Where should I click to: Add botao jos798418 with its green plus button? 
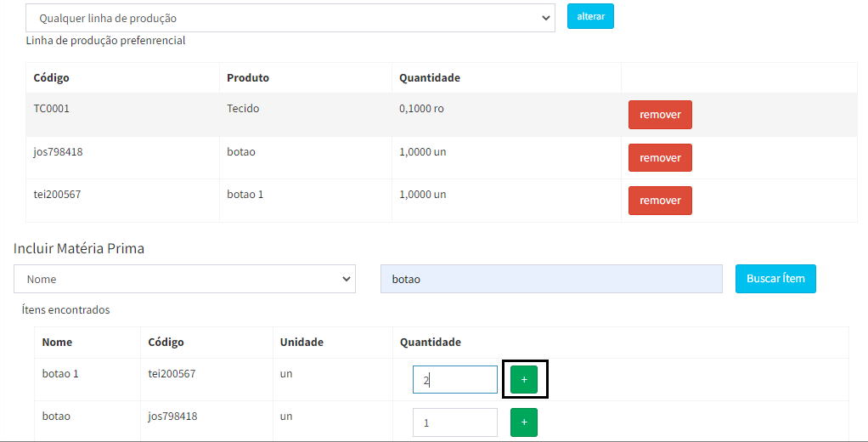point(523,422)
